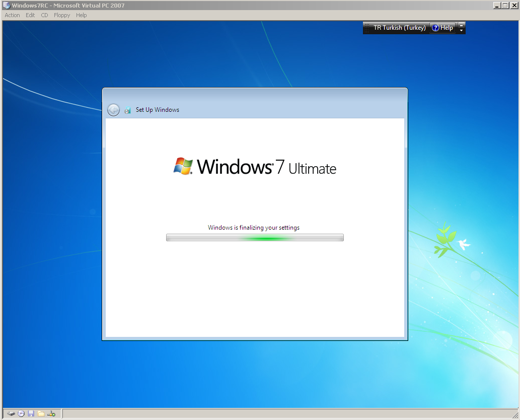The image size is (520, 420).
Task: Click the Virtual PC window title icon
Action: tap(7, 6)
